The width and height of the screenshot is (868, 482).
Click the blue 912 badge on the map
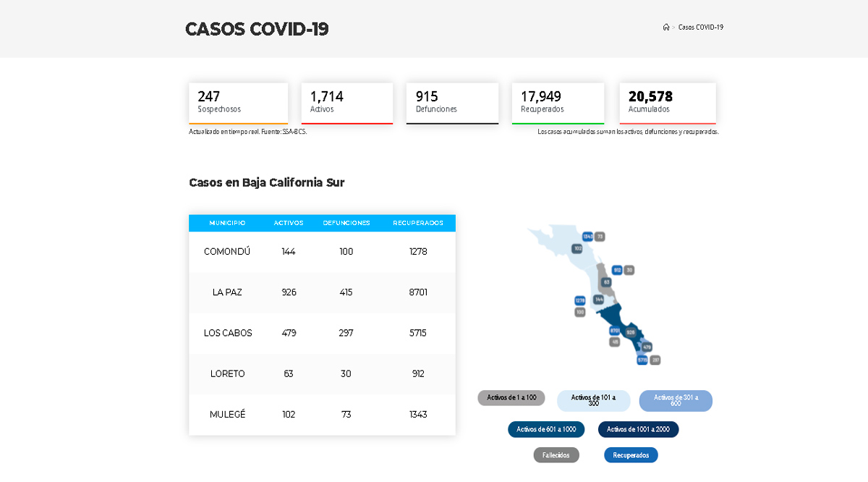617,270
